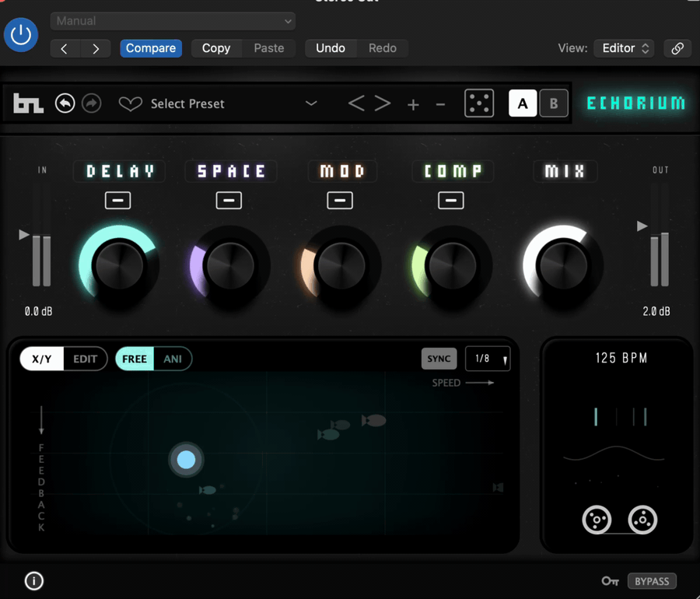The height and width of the screenshot is (599, 700).
Task: Click the plus add preset icon
Action: pos(414,105)
